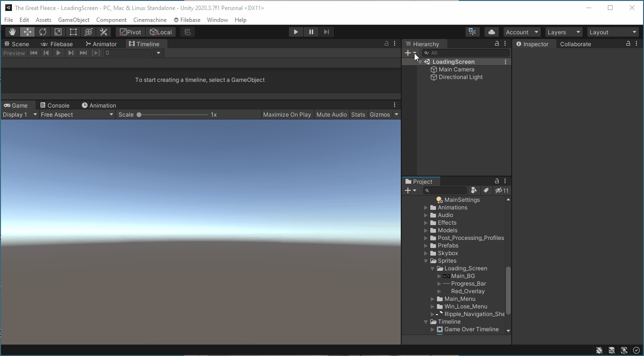Open auto generate lighting status icon
The height and width of the screenshot is (356, 644).
click(624, 350)
